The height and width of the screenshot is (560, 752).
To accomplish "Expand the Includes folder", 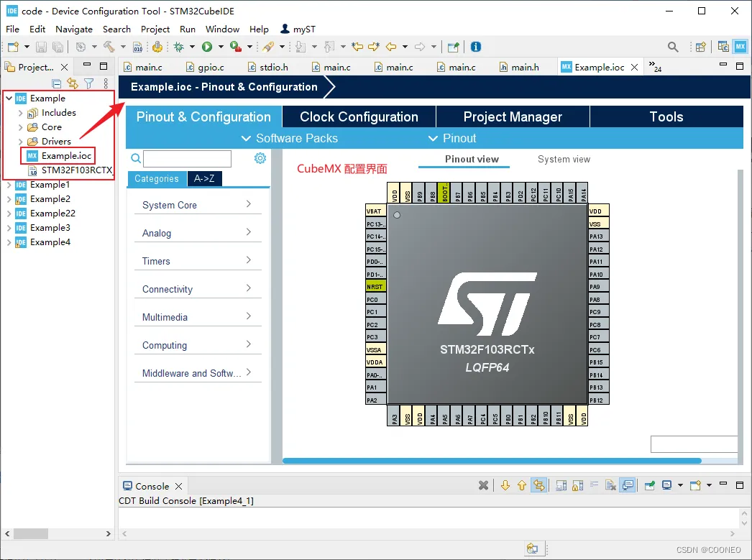I will pyautogui.click(x=20, y=113).
